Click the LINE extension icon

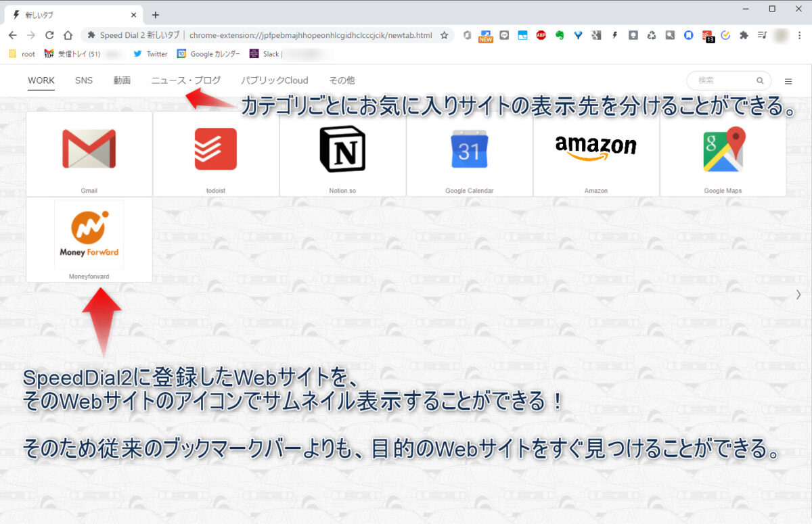coord(504,34)
